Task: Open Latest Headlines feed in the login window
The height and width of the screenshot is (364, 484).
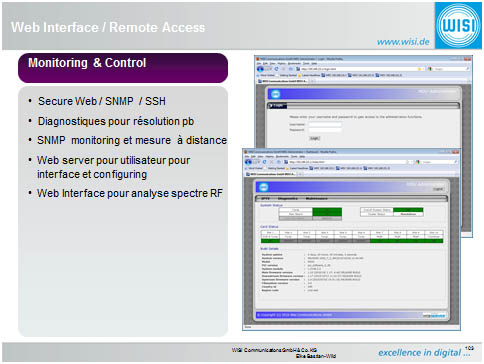Action: coord(310,75)
